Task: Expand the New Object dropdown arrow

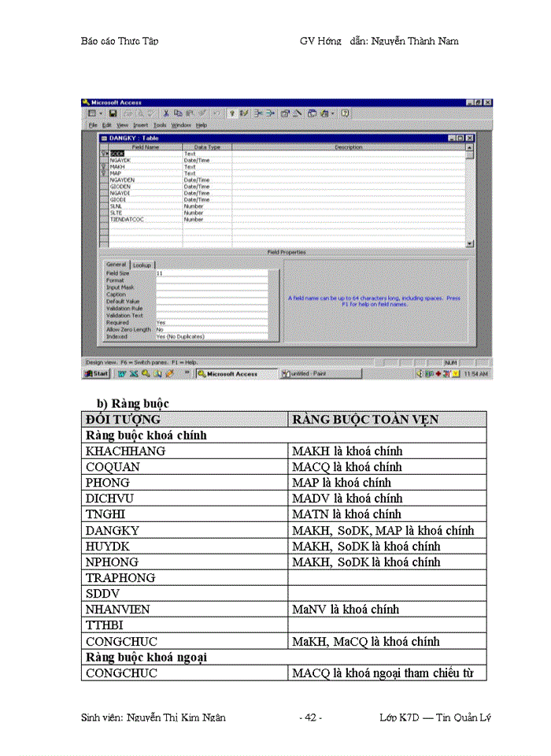Action: coord(332,113)
